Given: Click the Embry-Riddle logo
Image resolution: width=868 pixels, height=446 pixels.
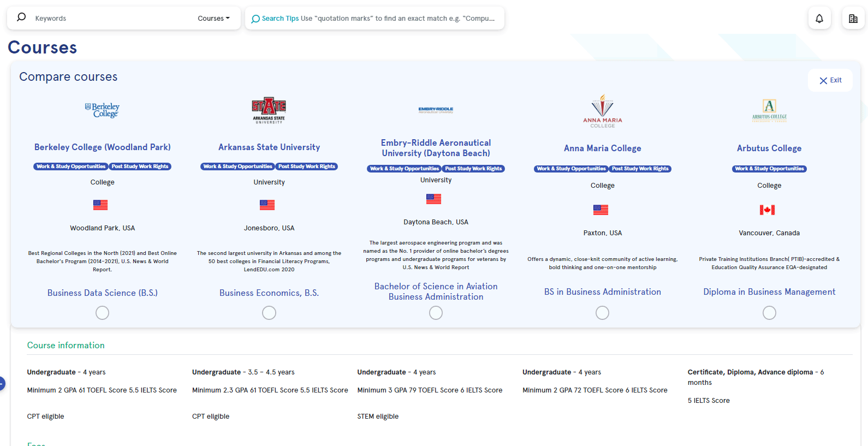Looking at the screenshot, I should tap(436, 110).
